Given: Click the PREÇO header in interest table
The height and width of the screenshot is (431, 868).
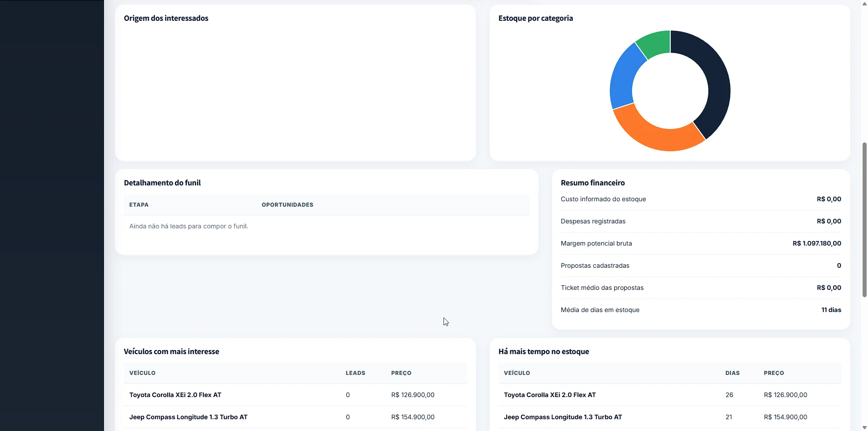Looking at the screenshot, I should coord(401,373).
